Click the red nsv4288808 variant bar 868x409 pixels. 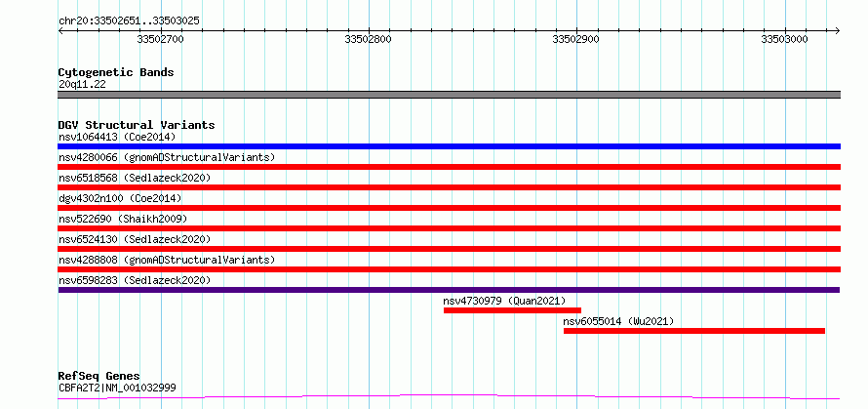(x=449, y=269)
